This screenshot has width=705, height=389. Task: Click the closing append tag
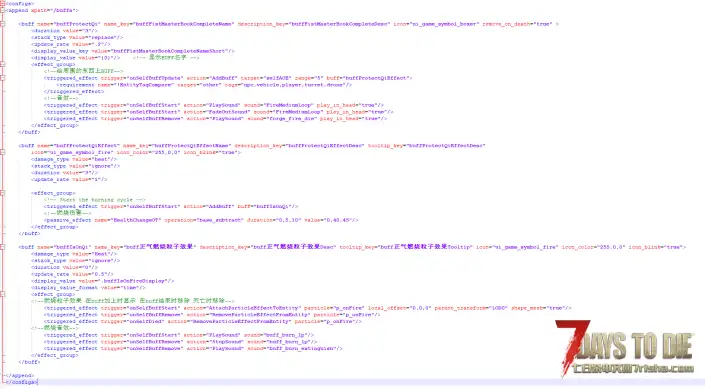20,375
